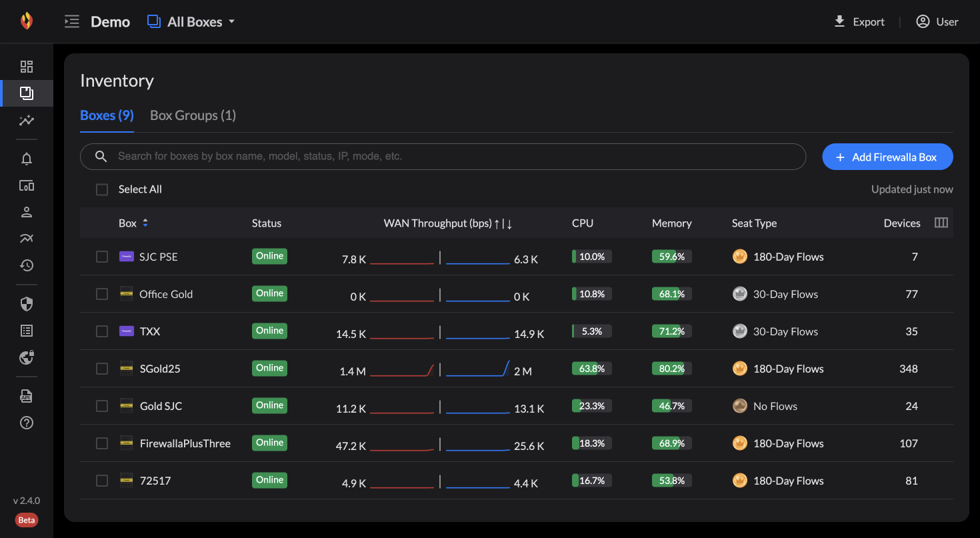980x538 pixels.
Task: Click the search magnifier icon
Action: 101,157
